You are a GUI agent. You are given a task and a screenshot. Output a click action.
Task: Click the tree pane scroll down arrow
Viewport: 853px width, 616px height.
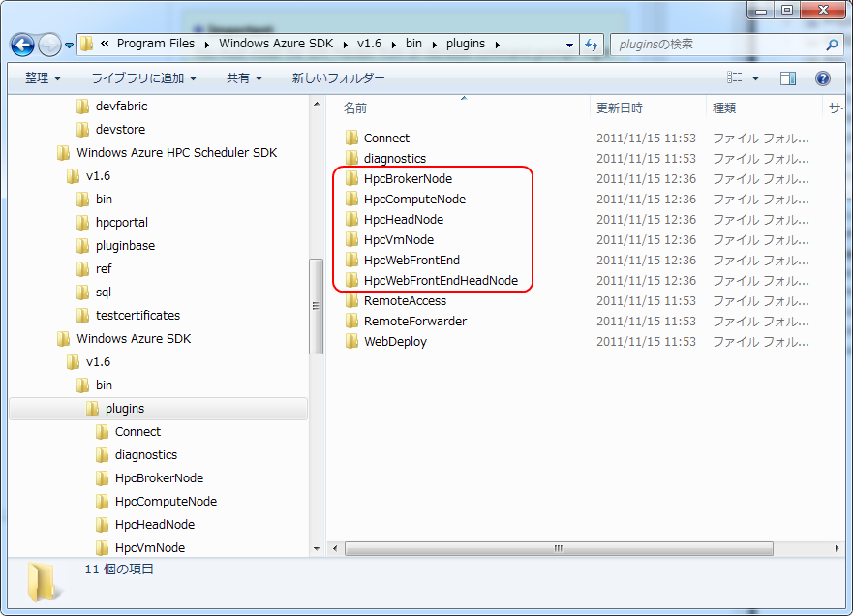[317, 548]
